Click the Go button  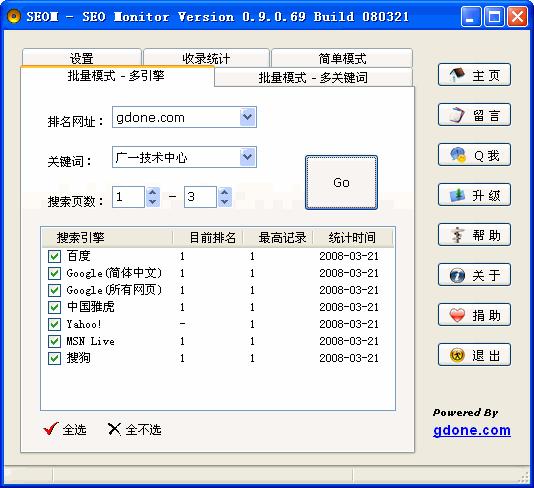click(341, 182)
